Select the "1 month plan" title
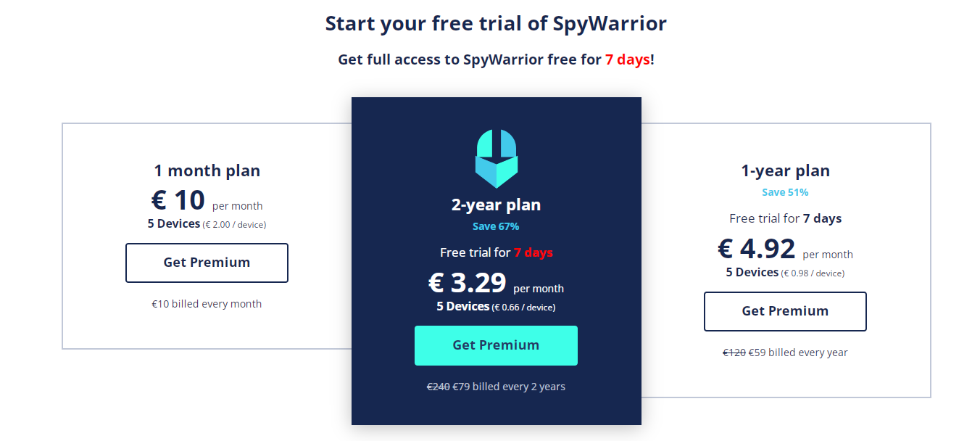Viewport: 980px width, 441px height. point(207,171)
